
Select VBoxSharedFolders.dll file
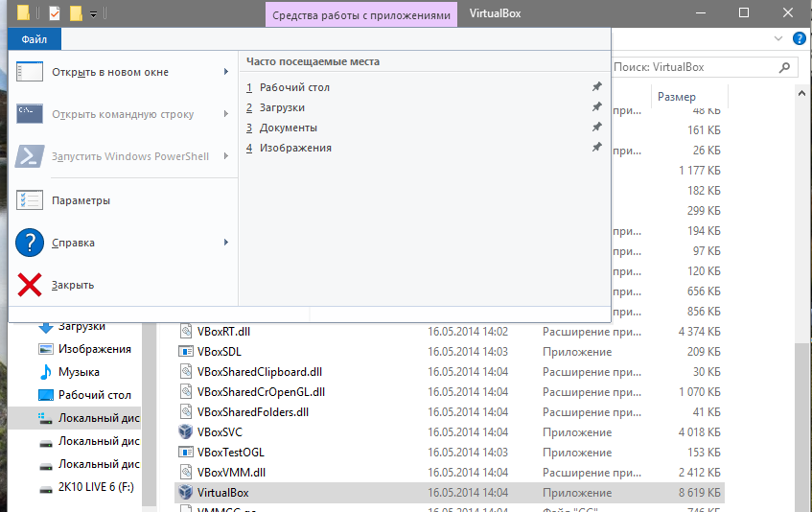[x=253, y=412]
